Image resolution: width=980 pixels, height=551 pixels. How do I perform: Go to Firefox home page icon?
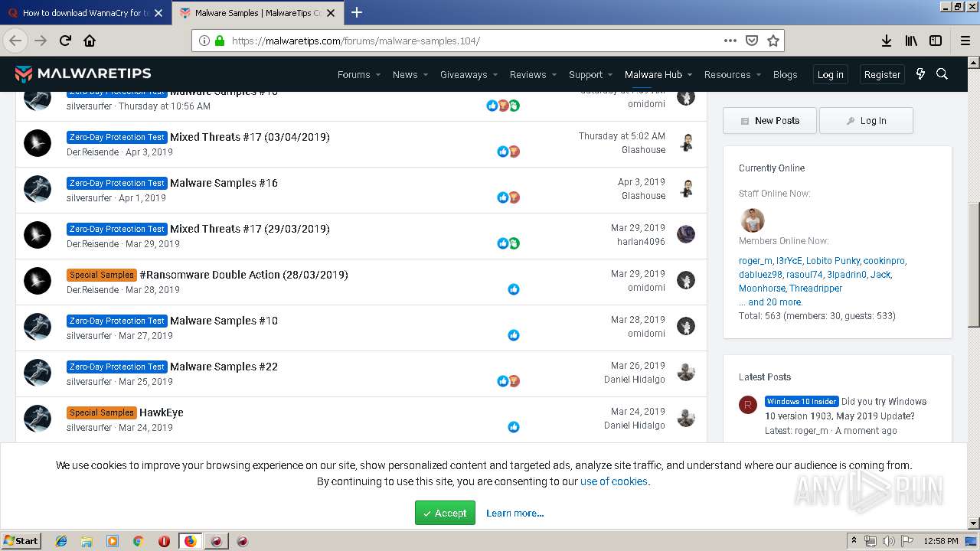(x=90, y=41)
